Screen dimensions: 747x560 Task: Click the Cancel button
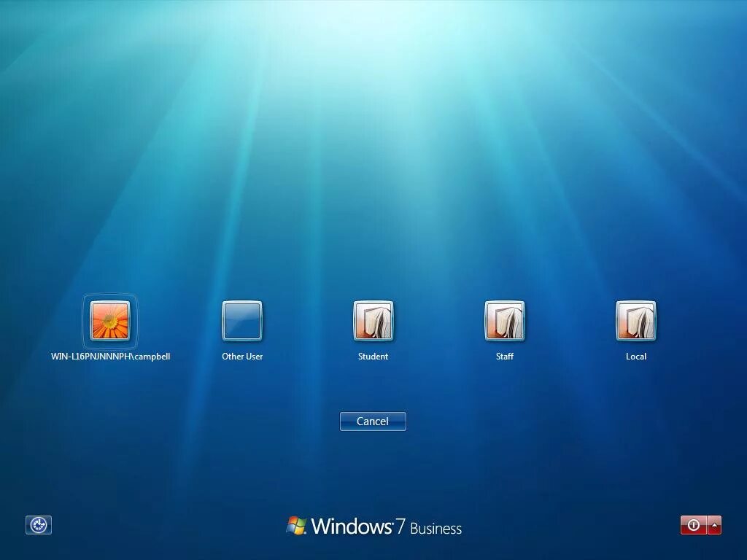[373, 421]
